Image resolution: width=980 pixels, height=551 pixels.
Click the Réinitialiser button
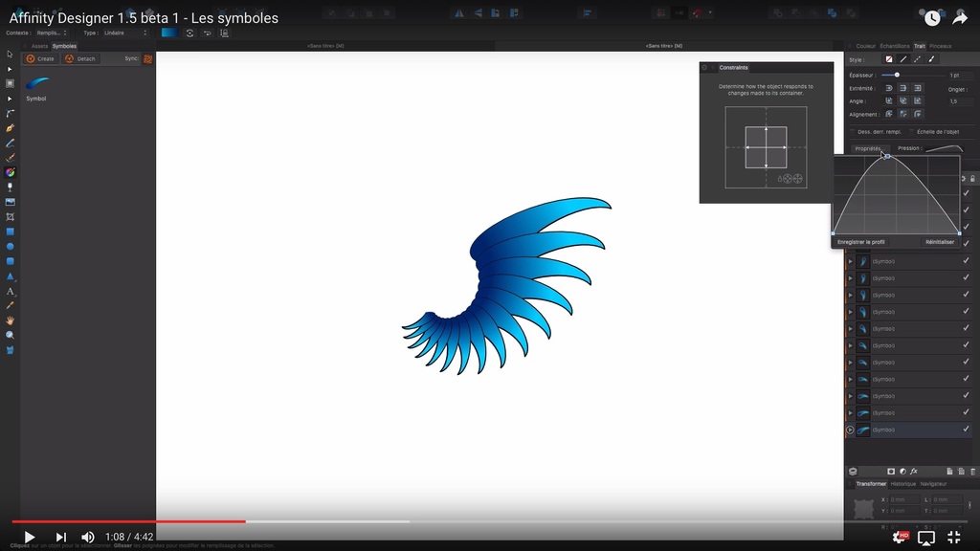click(940, 242)
